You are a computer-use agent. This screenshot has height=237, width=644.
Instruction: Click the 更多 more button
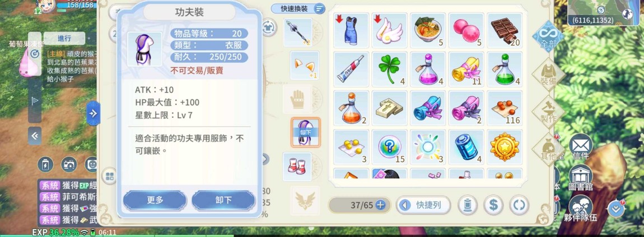(155, 200)
